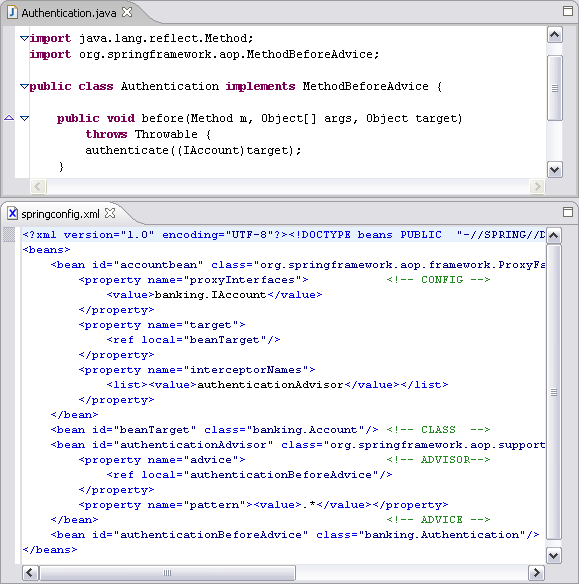
Task: Click the XML file icon on springconfig.xml tab
Action: (12, 213)
